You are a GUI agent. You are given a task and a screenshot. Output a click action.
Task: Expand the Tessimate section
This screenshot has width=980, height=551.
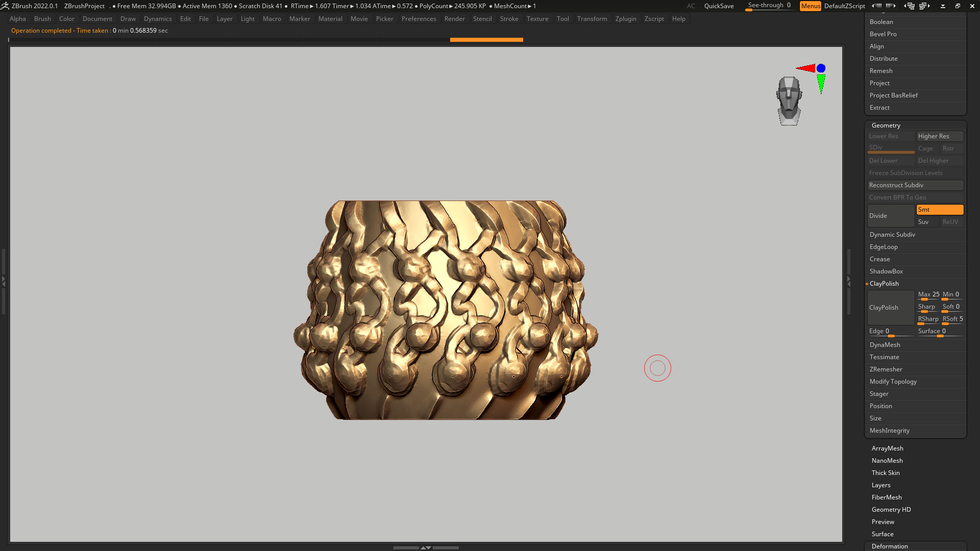[884, 357]
